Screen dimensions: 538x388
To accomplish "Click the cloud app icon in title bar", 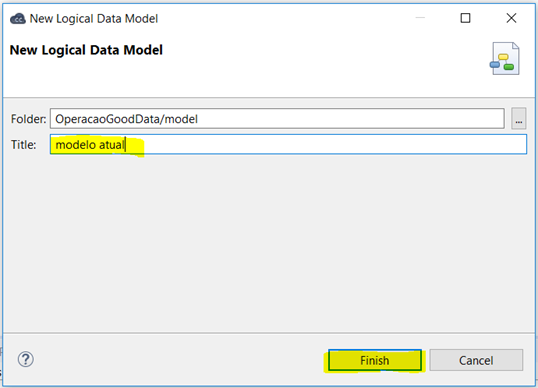I will (x=18, y=19).
